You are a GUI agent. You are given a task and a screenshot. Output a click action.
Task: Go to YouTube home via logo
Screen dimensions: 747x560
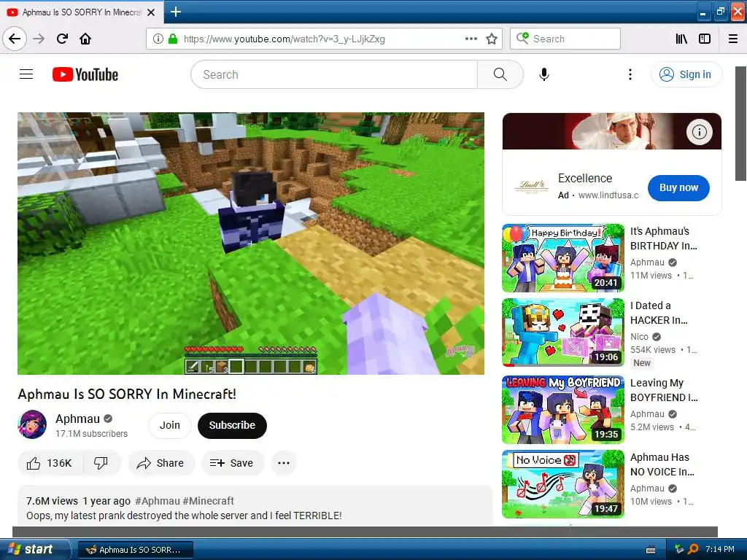[x=85, y=75]
